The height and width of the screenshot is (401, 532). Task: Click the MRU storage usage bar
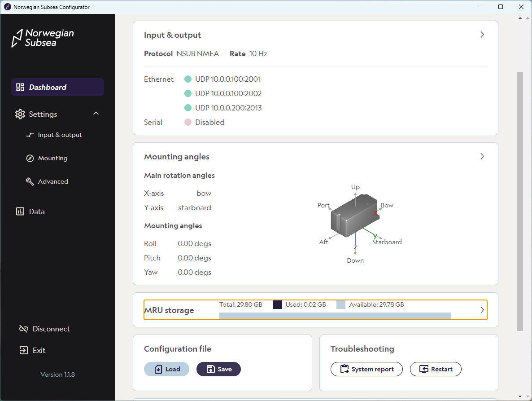(335, 316)
